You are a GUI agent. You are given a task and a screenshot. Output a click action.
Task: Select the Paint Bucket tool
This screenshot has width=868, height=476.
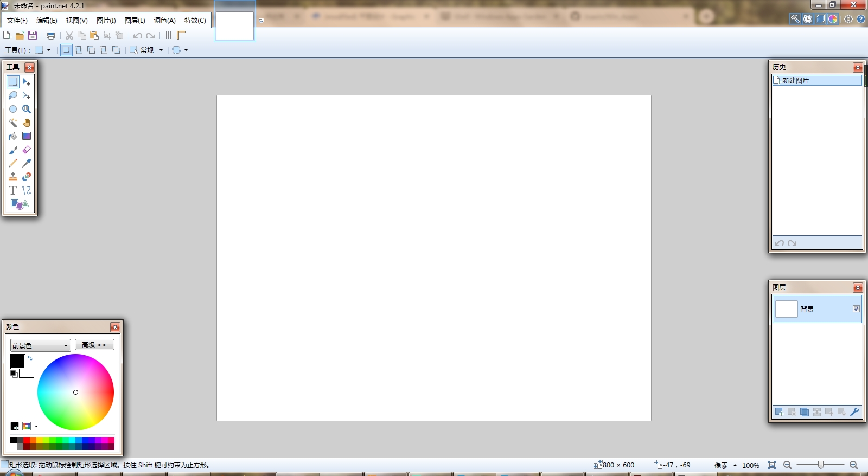point(13,136)
